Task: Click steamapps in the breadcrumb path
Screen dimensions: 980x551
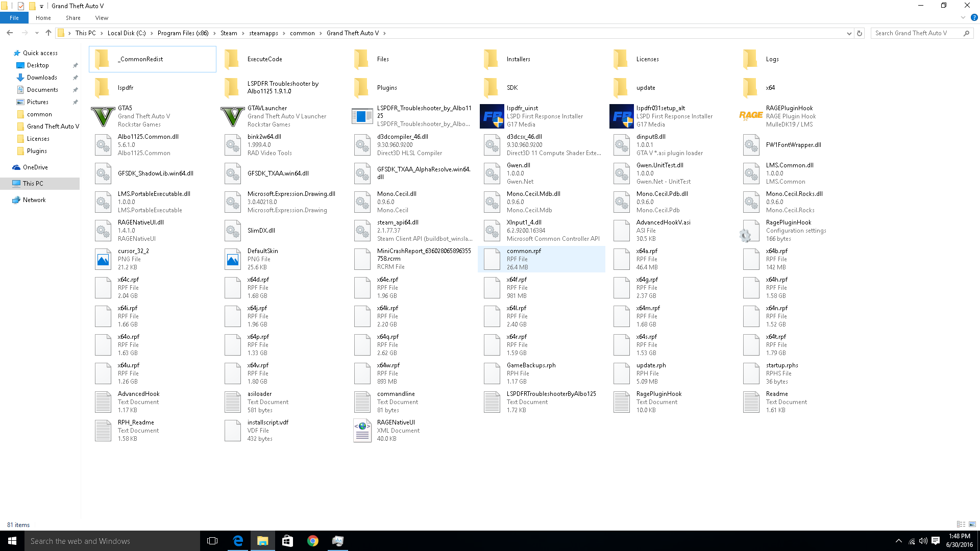Action: [263, 33]
